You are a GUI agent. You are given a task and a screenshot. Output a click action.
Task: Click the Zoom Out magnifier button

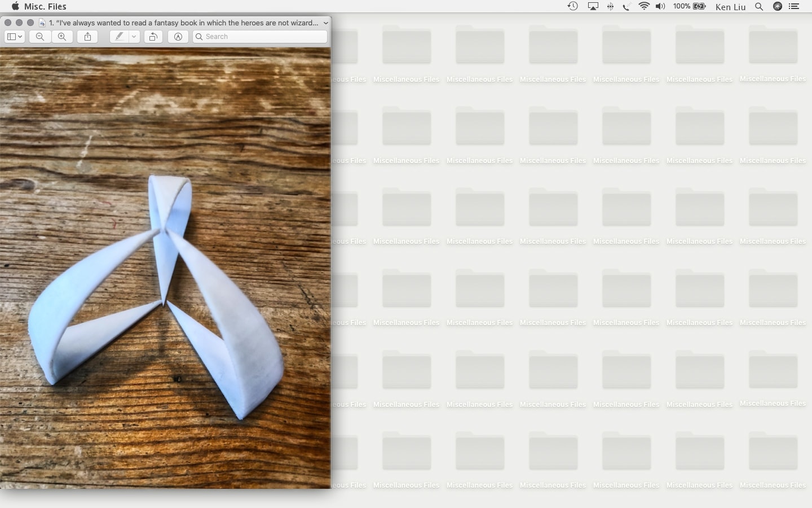pos(40,37)
